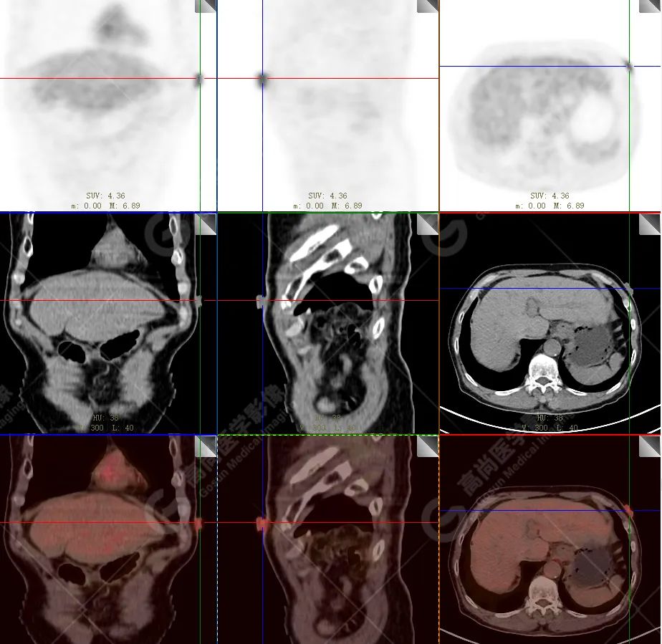The image size is (662, 644).
Task: Click the hot spot at crosshair in sagittal PET
Action: tap(262, 78)
